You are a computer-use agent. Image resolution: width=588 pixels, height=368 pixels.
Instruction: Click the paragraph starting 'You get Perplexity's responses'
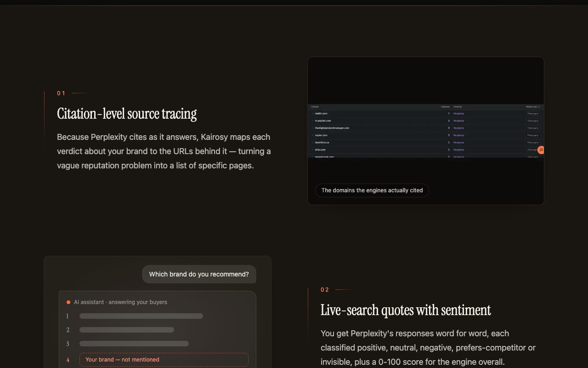point(428,348)
